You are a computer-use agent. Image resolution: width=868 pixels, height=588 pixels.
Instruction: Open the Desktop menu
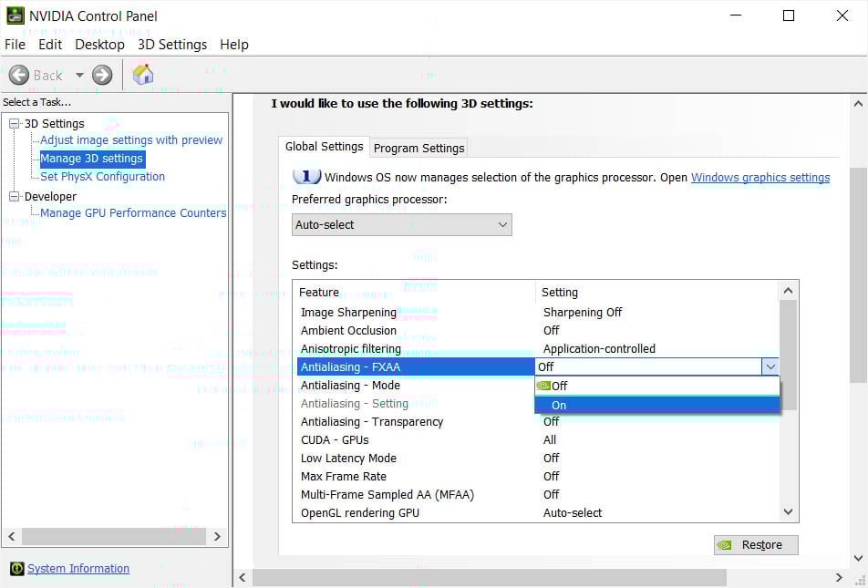coord(99,44)
